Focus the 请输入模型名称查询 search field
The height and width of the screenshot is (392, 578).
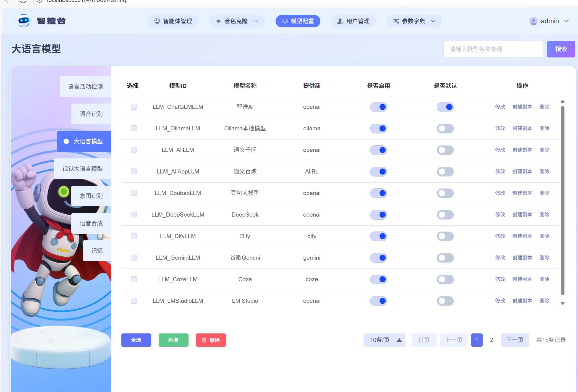click(x=493, y=49)
